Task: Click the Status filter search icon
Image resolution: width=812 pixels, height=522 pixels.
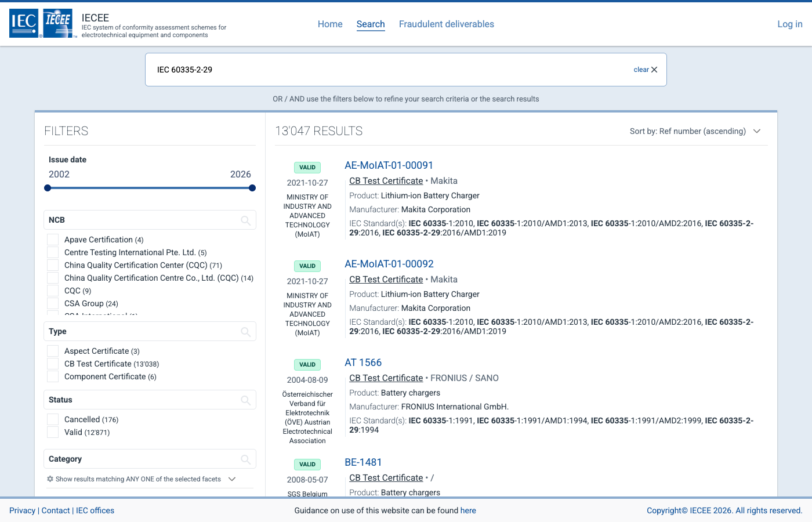Action: pos(246,400)
